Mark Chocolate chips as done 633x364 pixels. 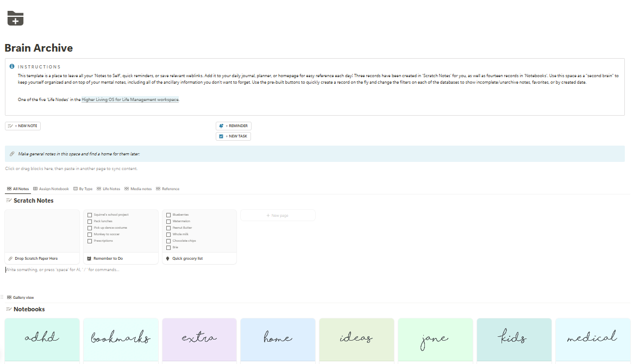tap(168, 241)
